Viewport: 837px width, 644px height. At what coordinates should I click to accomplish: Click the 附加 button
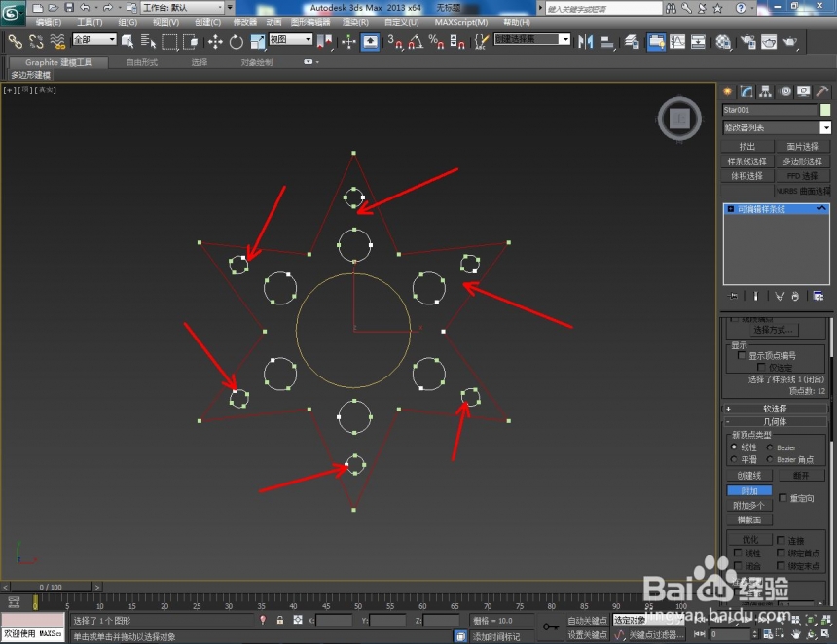[749, 490]
